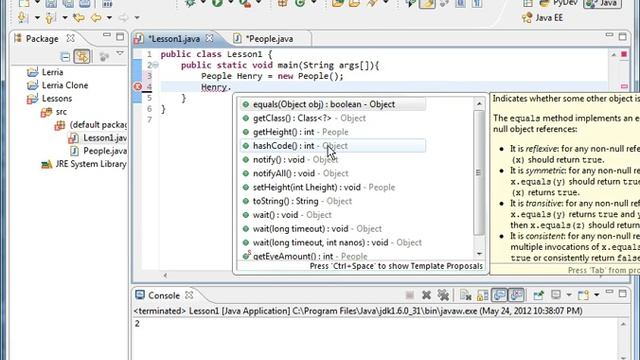This screenshot has height=360, width=640.
Task: Open the Open Console dropdown arrow
Action: [x=596, y=295]
